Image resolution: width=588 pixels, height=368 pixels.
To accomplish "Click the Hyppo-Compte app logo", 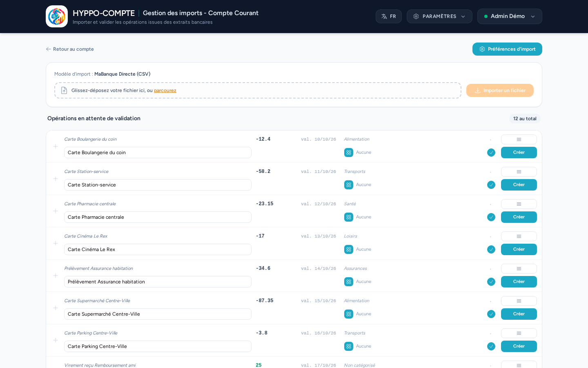I will tap(57, 16).
